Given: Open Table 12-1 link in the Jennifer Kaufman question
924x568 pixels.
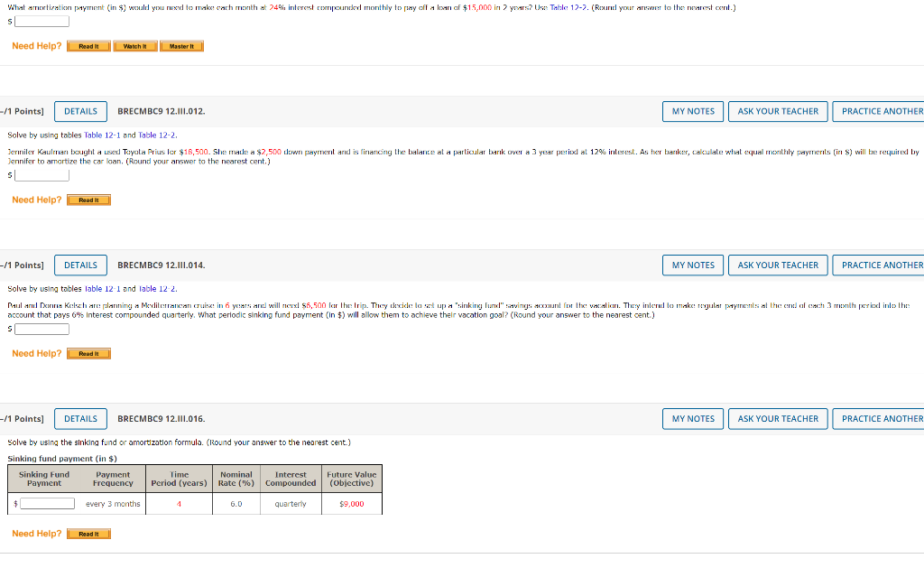Looking at the screenshot, I should 102,135.
